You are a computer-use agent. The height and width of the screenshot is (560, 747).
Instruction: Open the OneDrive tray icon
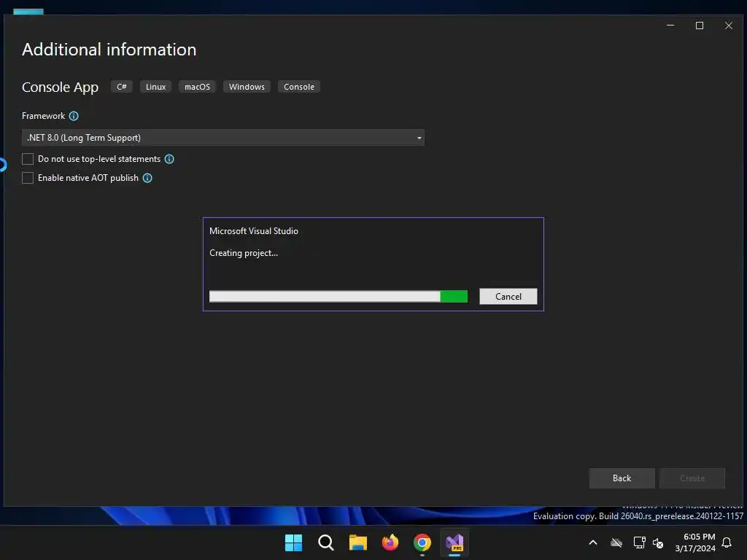(x=616, y=542)
